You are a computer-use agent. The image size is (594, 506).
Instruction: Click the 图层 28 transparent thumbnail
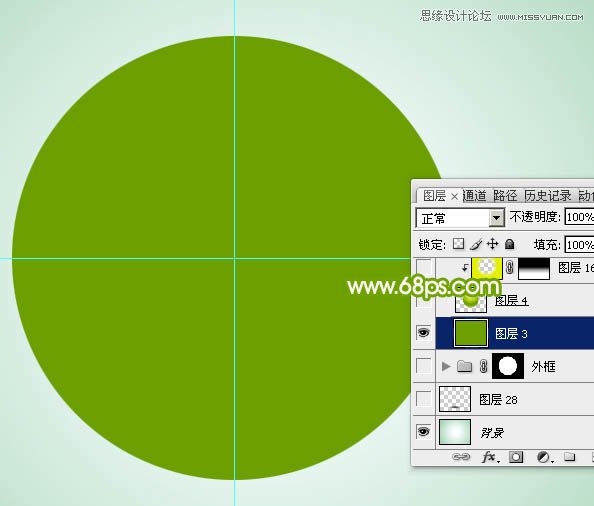point(455,399)
